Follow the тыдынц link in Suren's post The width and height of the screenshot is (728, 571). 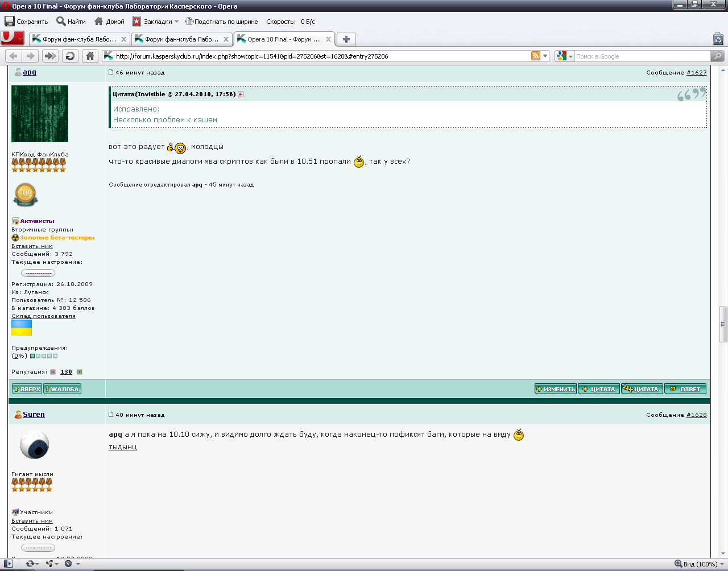coord(123,447)
